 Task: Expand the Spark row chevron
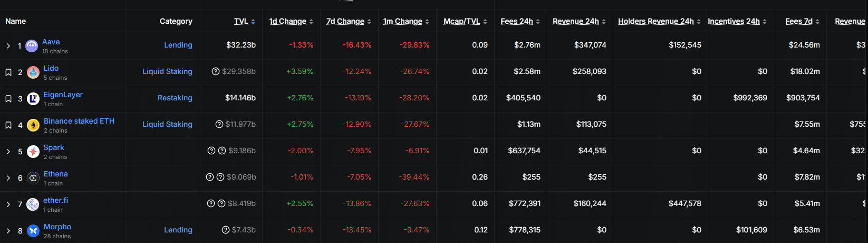8,152
